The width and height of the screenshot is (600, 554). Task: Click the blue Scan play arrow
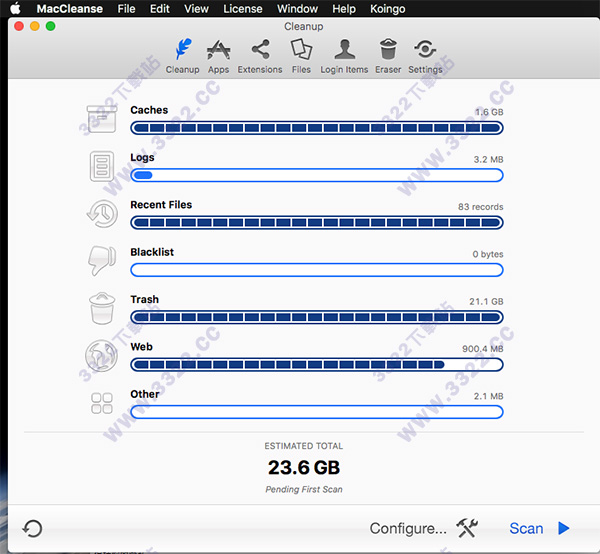pos(564,528)
